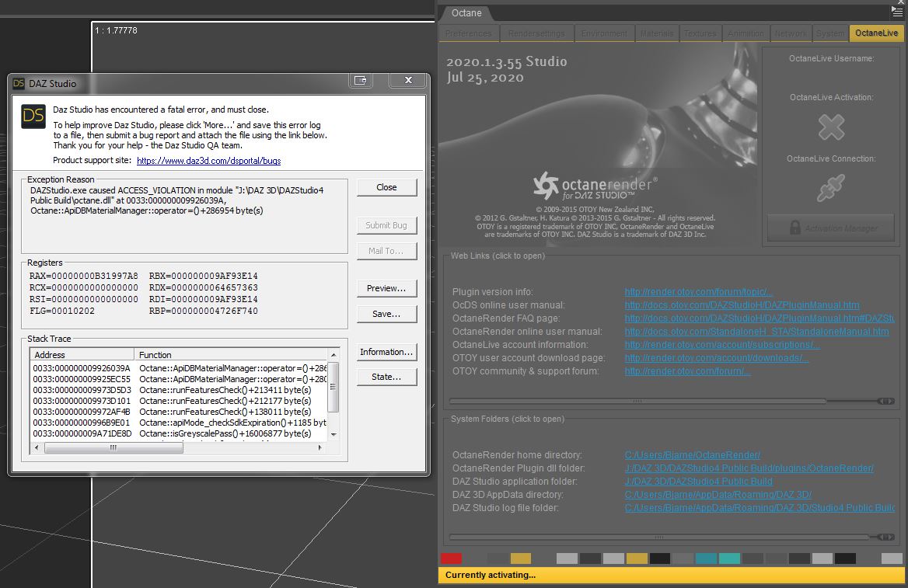Open the Network tab

click(791, 33)
